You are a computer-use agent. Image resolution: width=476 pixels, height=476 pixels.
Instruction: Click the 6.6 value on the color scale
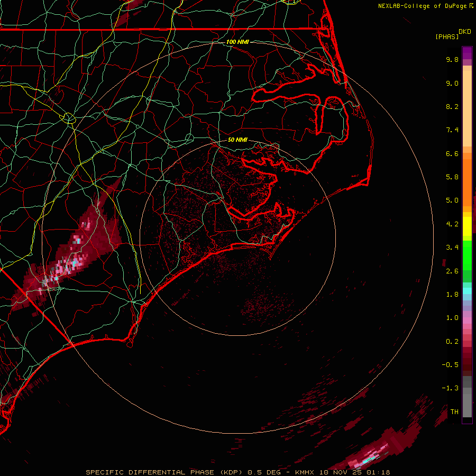pyautogui.click(x=452, y=153)
